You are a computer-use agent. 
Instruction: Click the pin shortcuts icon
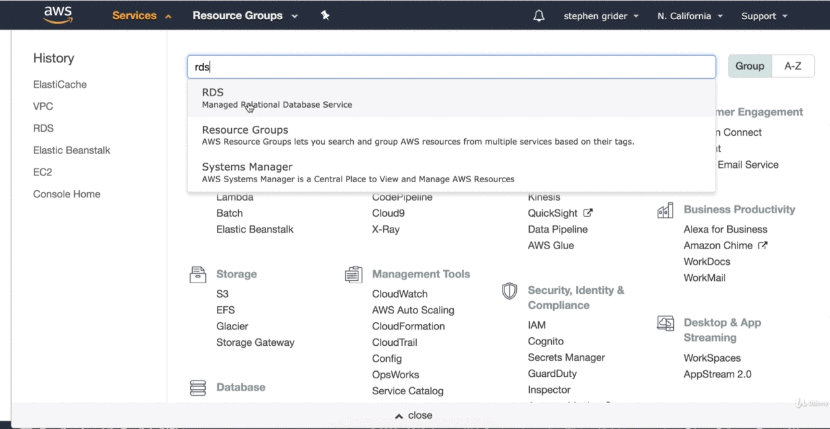(325, 16)
